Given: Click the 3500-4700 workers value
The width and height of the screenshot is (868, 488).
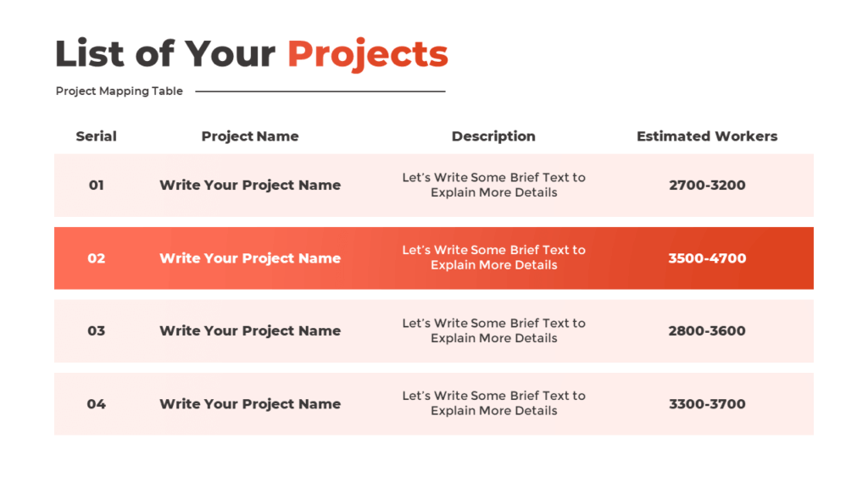Looking at the screenshot, I should tap(707, 258).
